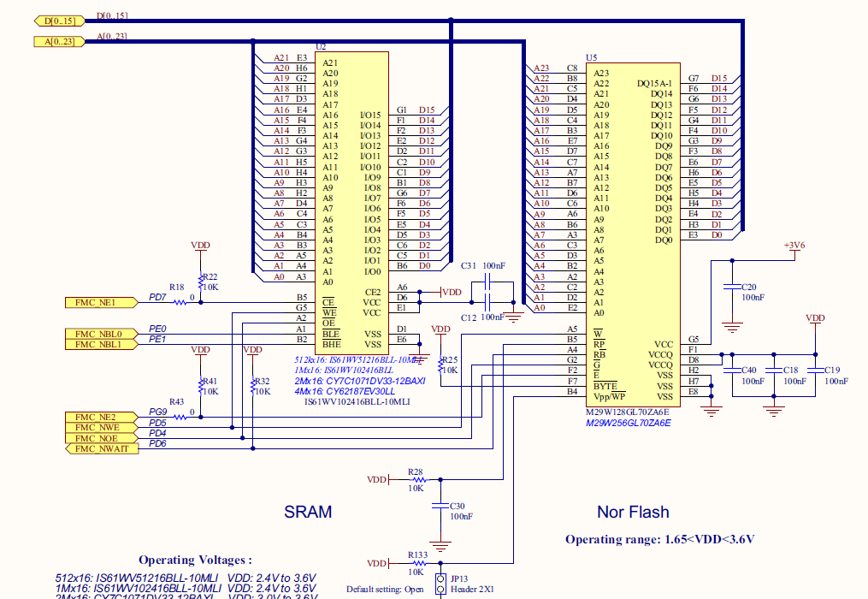
Task: Toggle the JP13 jumper header open pin
Action: [x=441, y=579]
